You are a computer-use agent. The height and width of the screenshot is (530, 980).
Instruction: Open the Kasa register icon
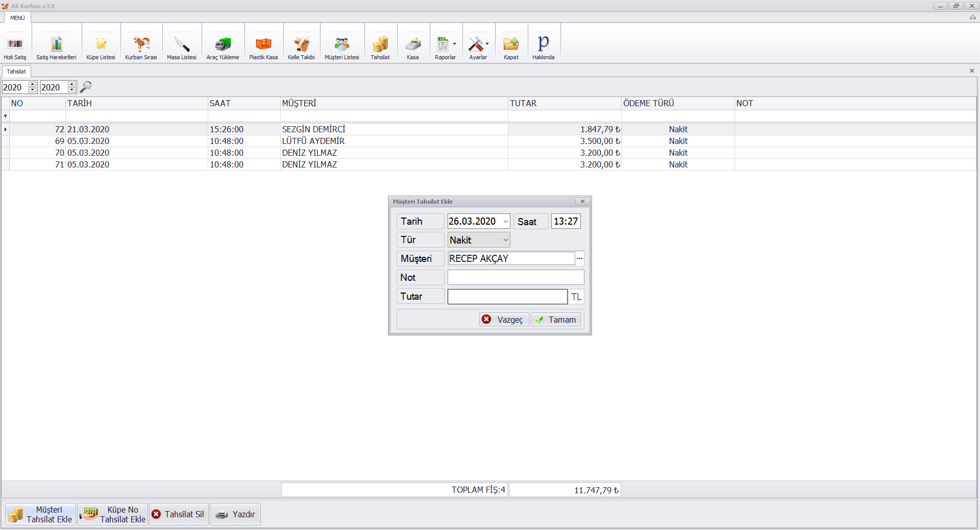coord(412,44)
